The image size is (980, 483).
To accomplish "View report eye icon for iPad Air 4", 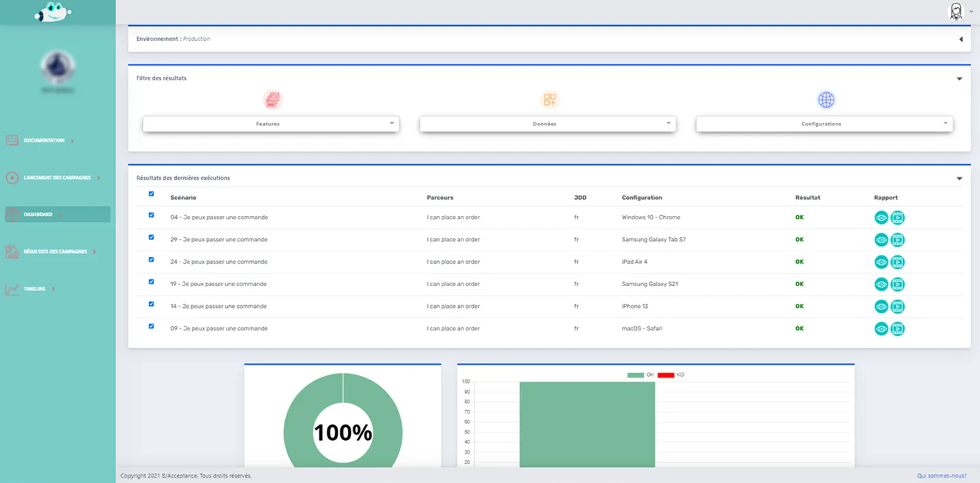I will pos(881,262).
